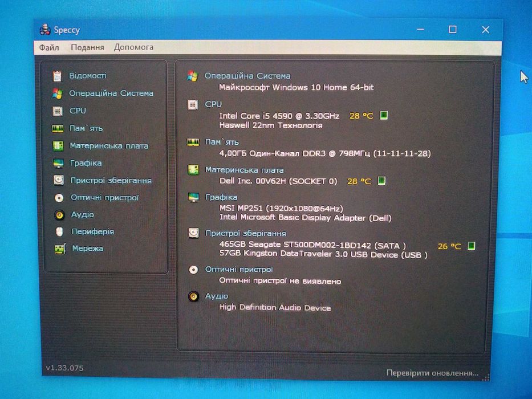Click speaker icon in summary panel
Screen dimensions: 532x399
193,296
